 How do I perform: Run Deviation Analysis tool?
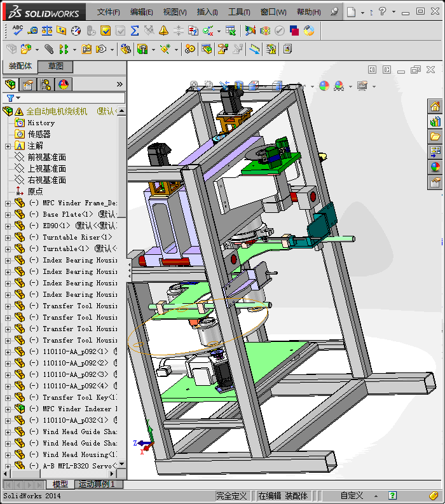[x=250, y=31]
